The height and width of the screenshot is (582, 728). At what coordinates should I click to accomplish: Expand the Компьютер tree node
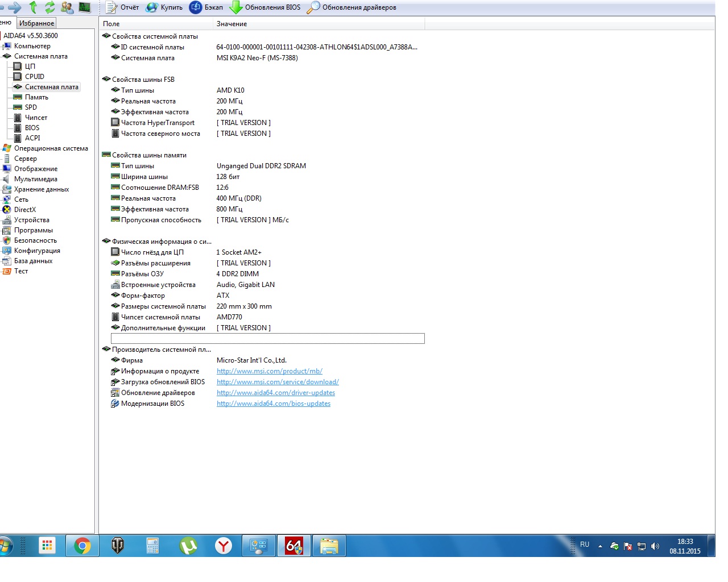click(x=32, y=46)
